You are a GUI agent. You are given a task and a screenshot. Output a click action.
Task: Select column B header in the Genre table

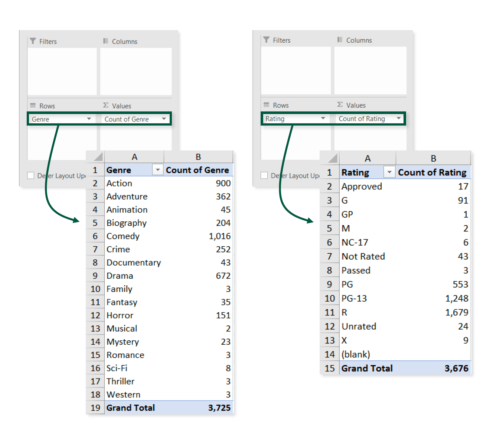coord(198,157)
